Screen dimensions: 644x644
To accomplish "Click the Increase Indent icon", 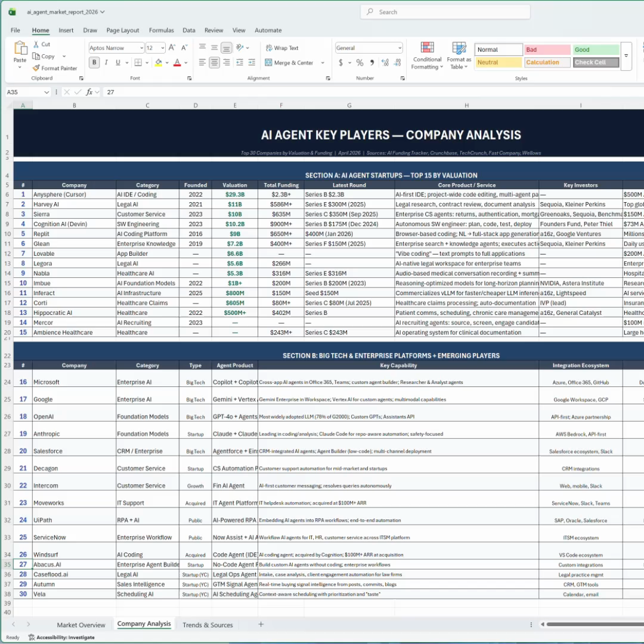I will 252,63.
